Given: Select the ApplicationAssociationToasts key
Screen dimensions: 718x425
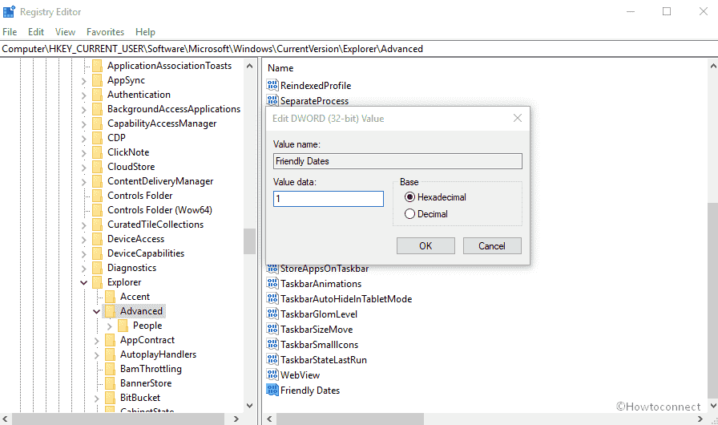Looking at the screenshot, I should pos(169,65).
